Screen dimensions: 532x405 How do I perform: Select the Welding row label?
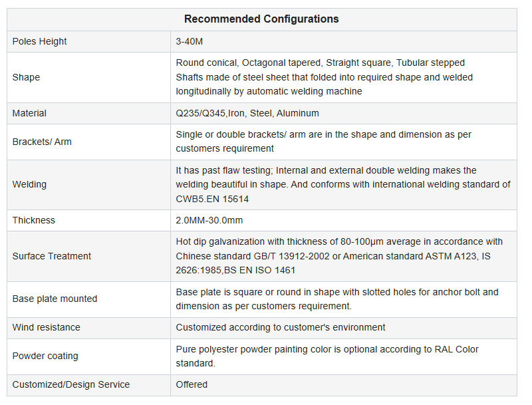point(30,184)
